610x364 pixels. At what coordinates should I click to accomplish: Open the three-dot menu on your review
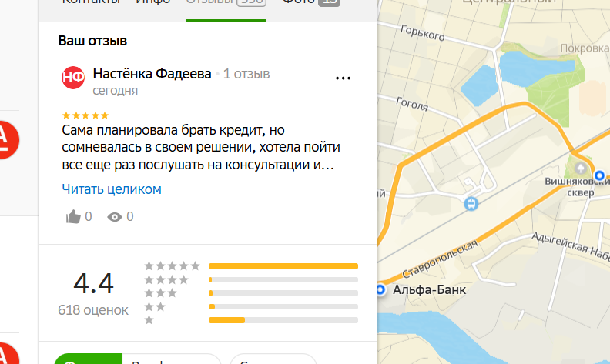(343, 78)
